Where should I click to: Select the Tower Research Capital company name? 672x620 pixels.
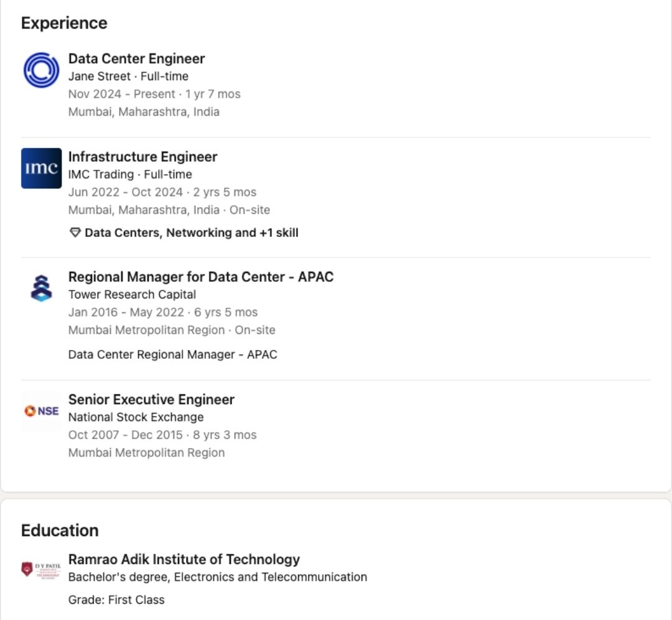pos(132,295)
